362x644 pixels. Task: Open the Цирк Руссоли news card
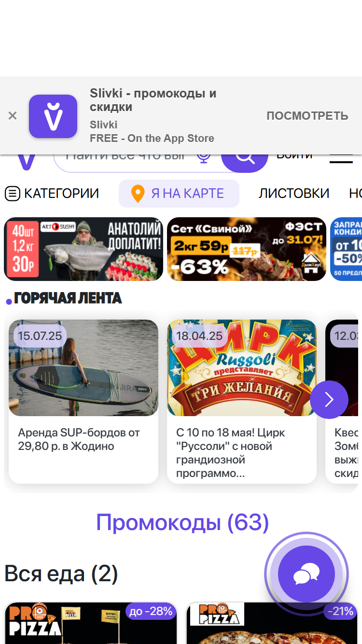(x=242, y=402)
